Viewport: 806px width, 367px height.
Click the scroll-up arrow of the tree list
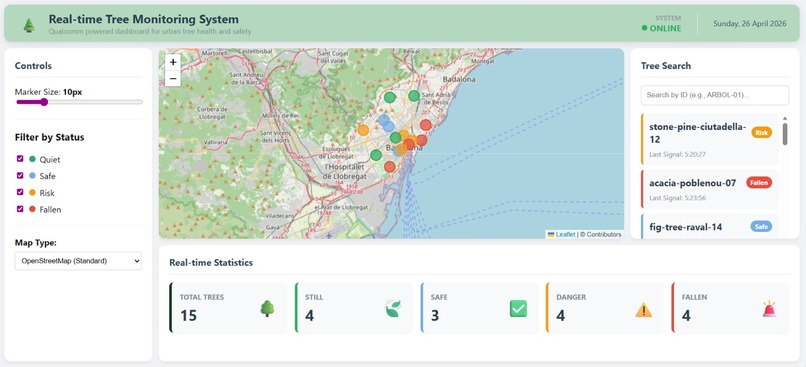click(785, 118)
